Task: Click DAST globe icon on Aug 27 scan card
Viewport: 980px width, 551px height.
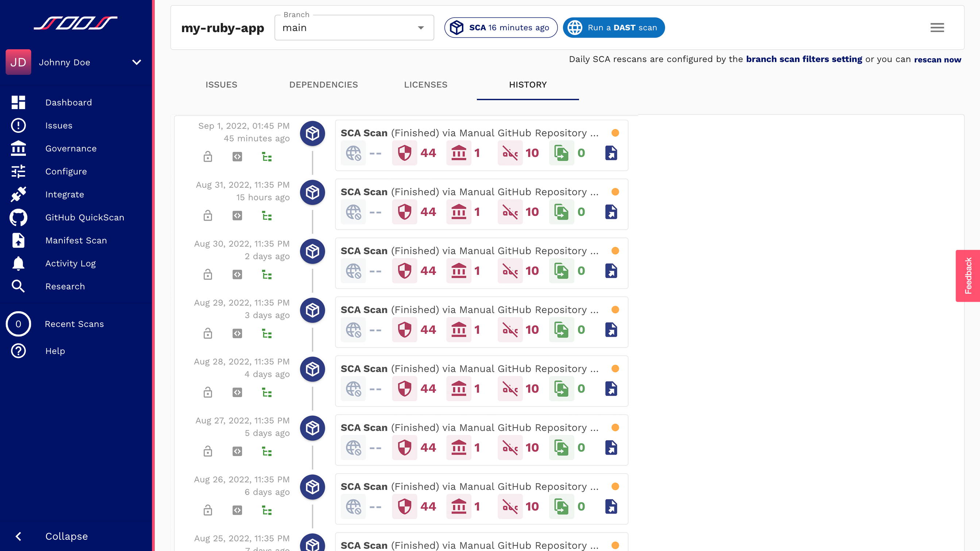Action: 354,448
